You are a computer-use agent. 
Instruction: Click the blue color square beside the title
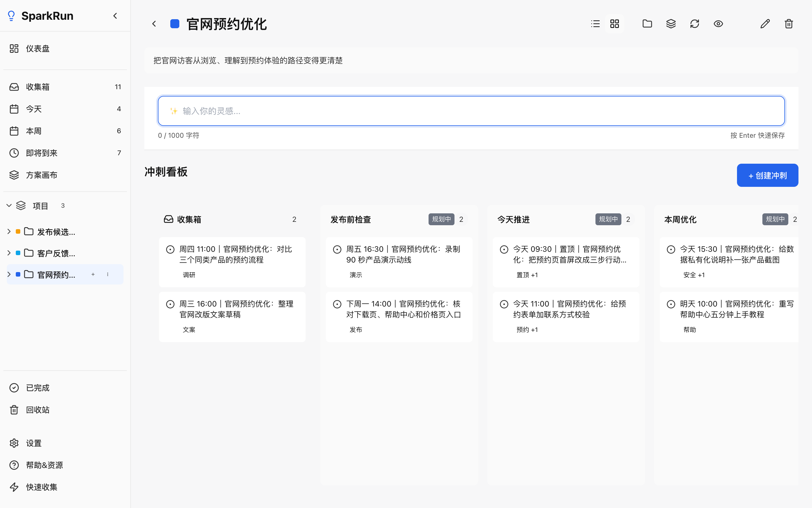175,23
